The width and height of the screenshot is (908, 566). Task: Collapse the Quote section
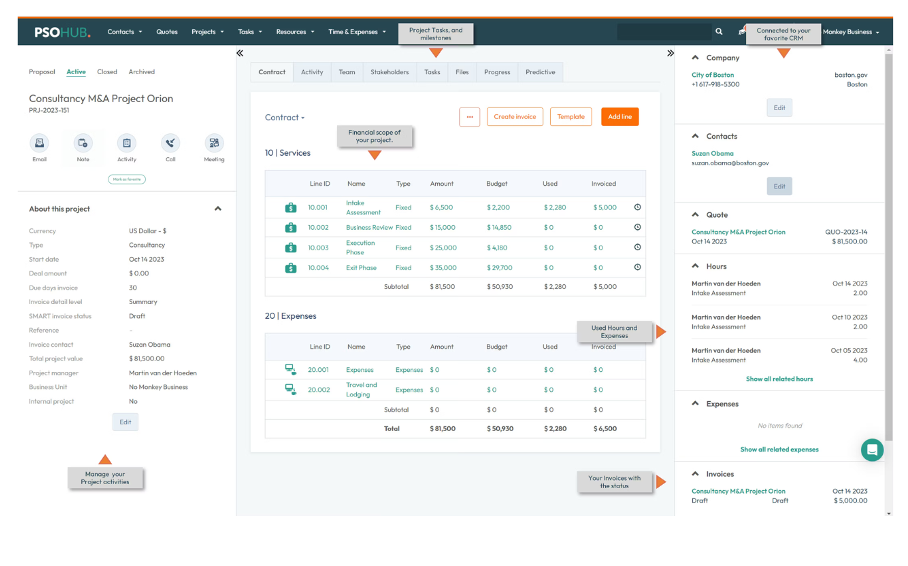[x=695, y=215]
